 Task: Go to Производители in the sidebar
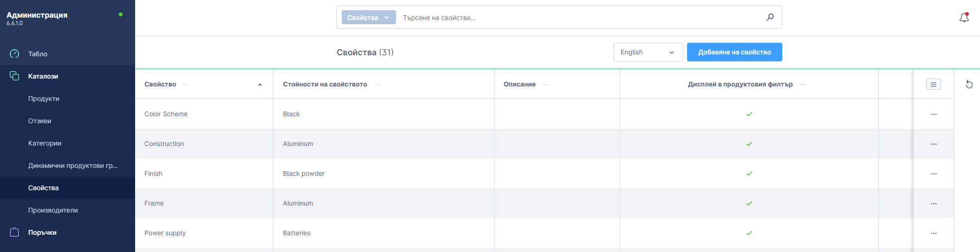tap(53, 210)
